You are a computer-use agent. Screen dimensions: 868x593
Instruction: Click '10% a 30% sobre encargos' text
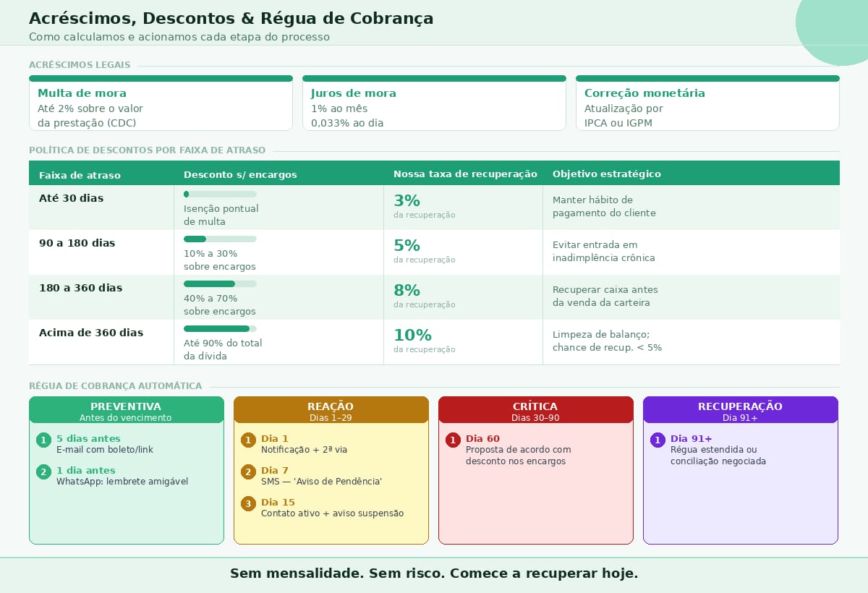(x=219, y=260)
